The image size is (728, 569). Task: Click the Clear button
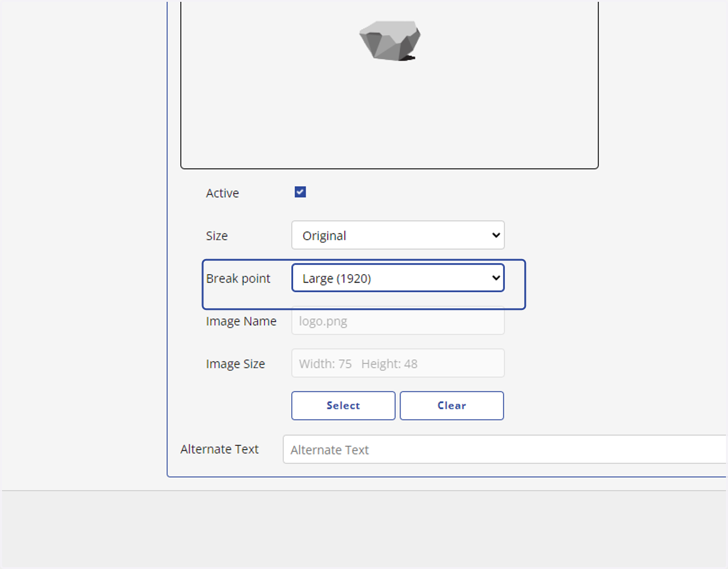coord(452,406)
